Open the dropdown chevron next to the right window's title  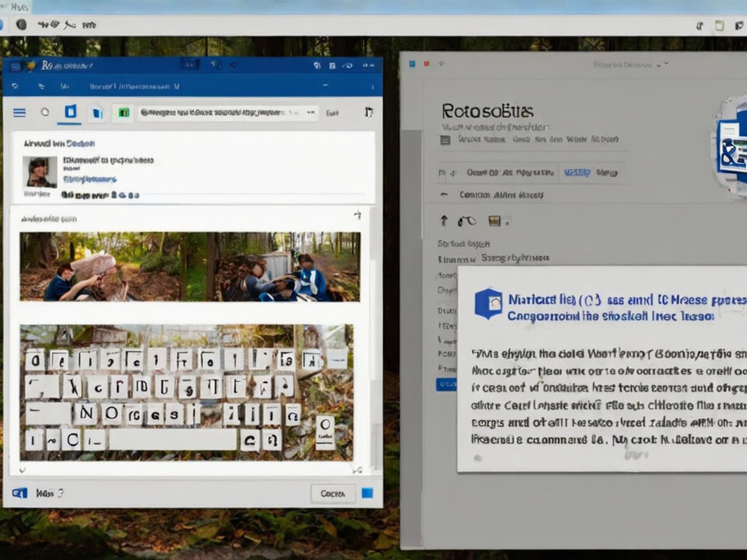(666, 63)
